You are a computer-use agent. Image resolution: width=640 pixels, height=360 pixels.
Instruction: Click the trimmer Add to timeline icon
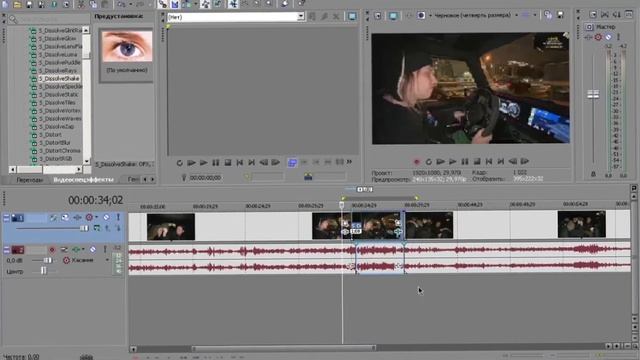(x=292, y=163)
